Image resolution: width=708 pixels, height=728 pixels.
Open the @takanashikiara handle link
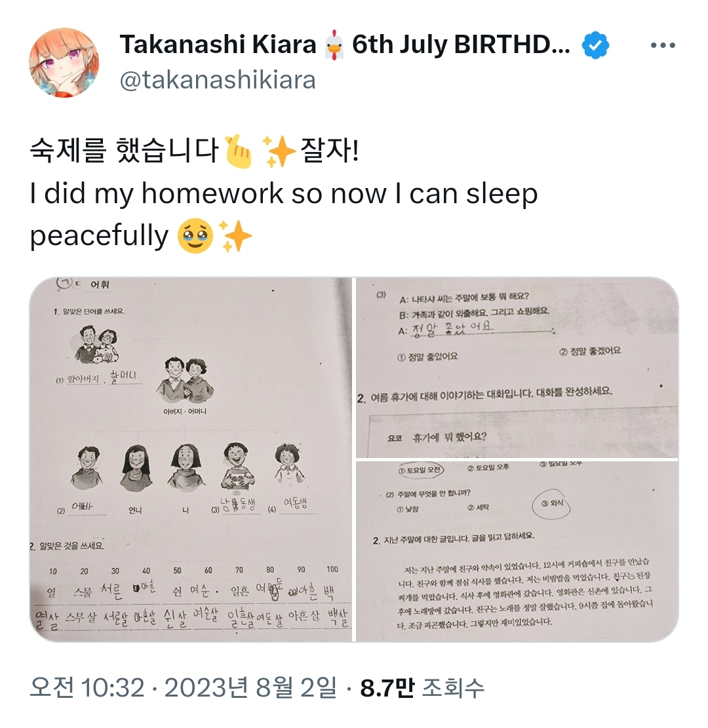point(218,80)
